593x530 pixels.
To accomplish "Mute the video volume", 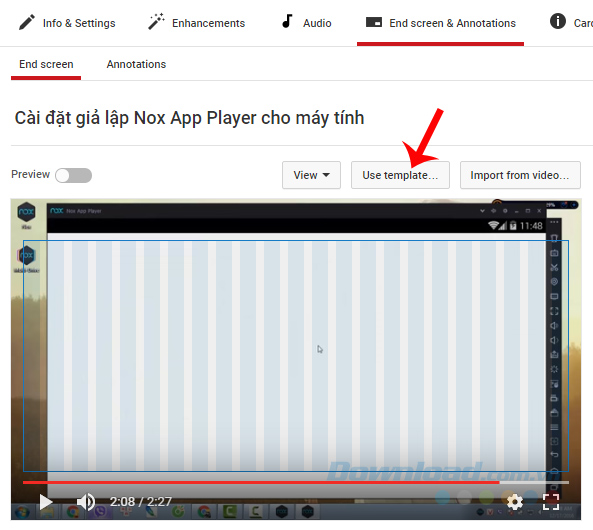I will point(86,502).
